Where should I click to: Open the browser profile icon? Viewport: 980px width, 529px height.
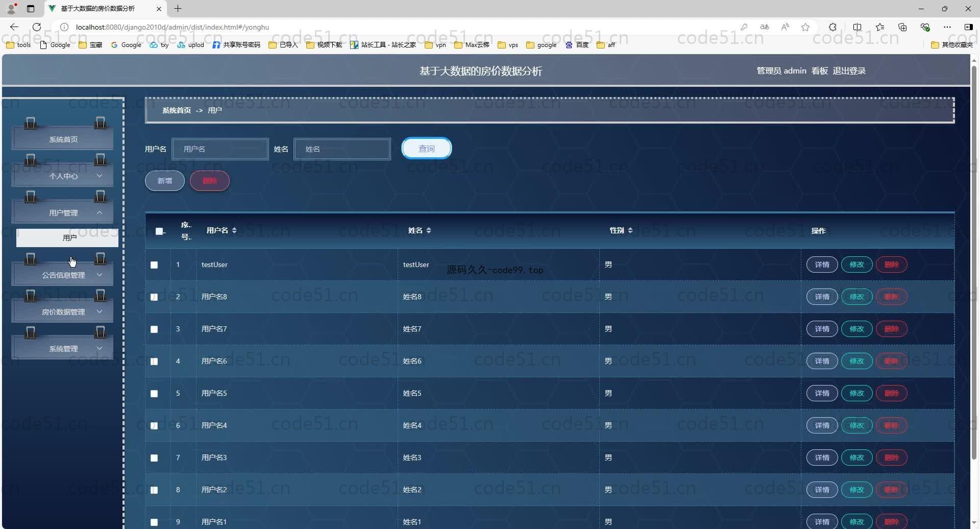point(11,9)
